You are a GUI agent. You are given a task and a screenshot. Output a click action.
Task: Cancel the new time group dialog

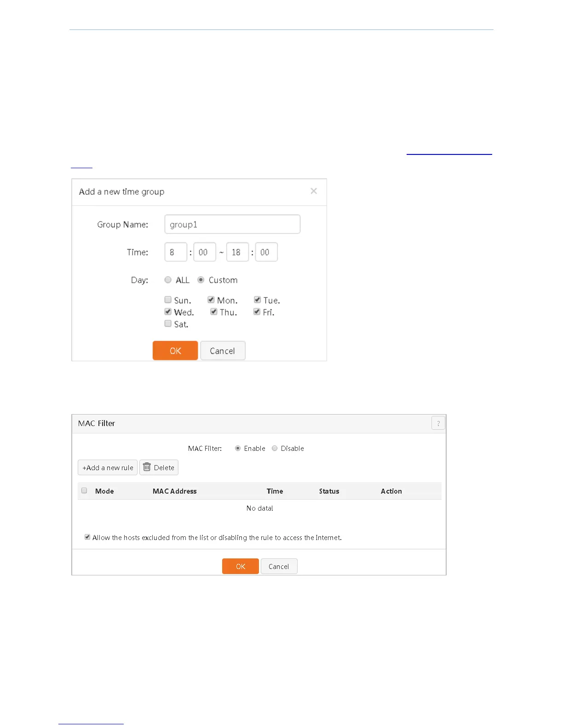pyautogui.click(x=223, y=351)
